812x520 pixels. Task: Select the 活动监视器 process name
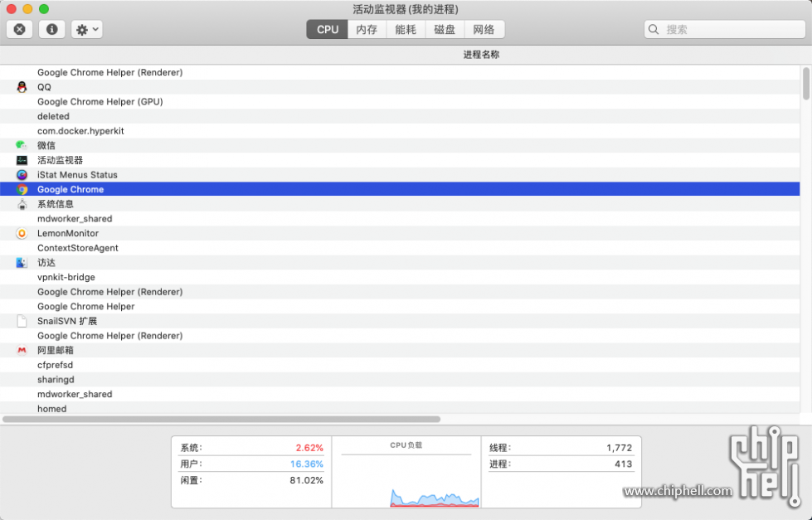(60, 160)
